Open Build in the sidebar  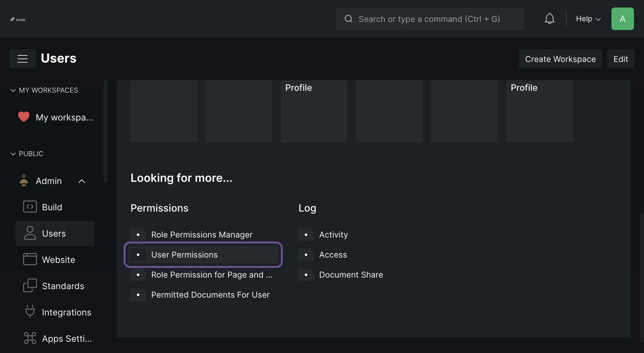pyautogui.click(x=55, y=207)
